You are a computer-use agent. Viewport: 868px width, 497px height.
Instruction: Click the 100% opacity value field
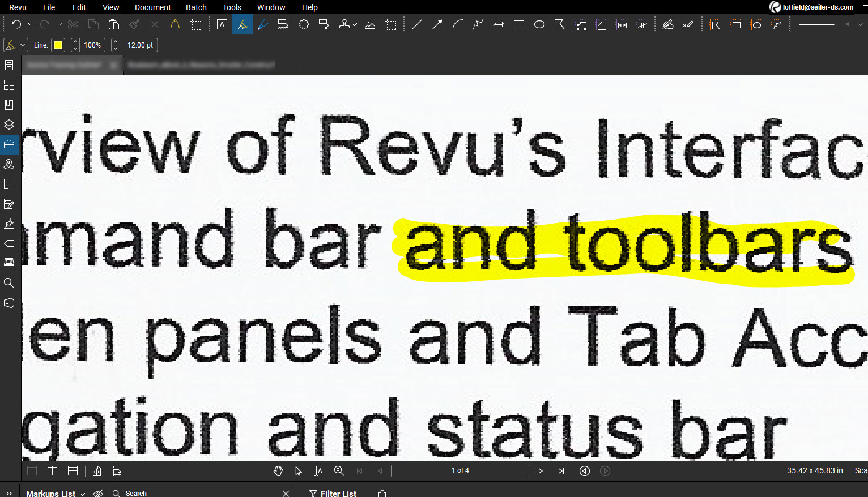[92, 45]
